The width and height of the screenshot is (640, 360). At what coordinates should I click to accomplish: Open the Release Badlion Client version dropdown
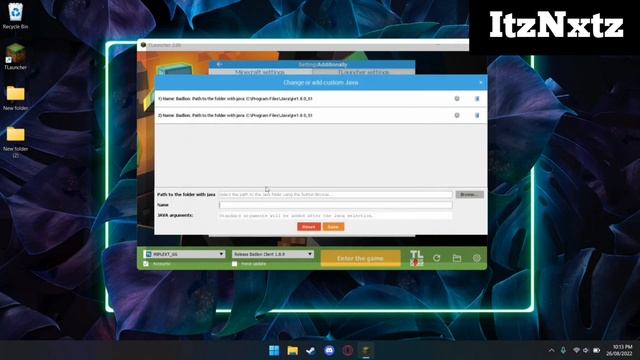tap(273, 254)
